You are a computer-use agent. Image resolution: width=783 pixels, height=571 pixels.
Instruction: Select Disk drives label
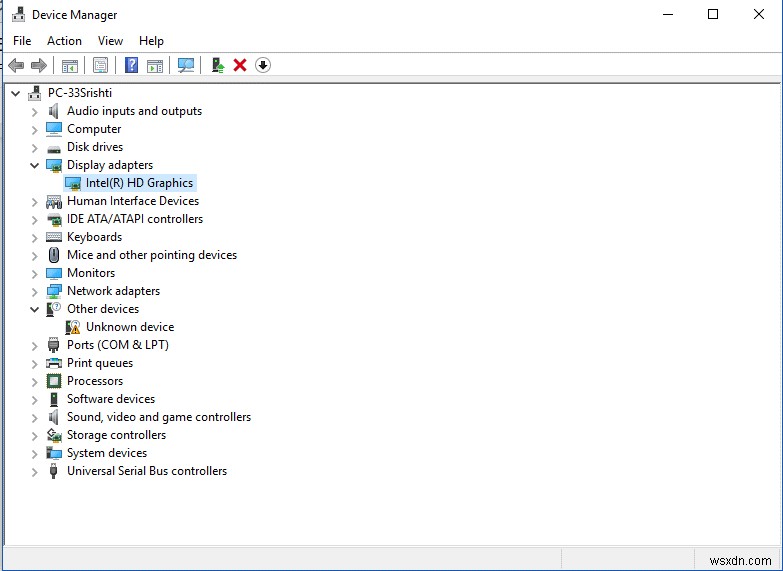pyautogui.click(x=95, y=147)
